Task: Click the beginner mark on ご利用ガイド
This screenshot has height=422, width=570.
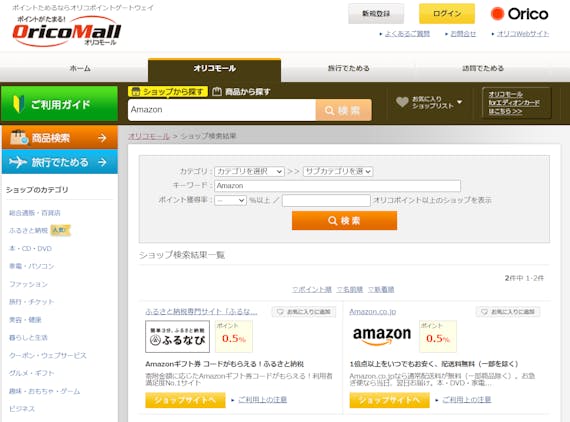Action: (19, 104)
